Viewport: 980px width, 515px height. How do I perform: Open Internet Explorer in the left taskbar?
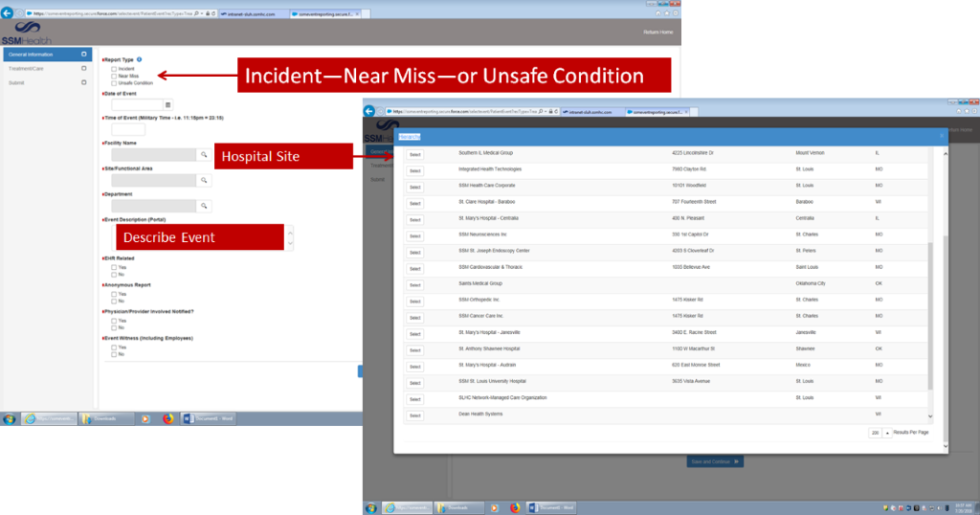(x=49, y=418)
